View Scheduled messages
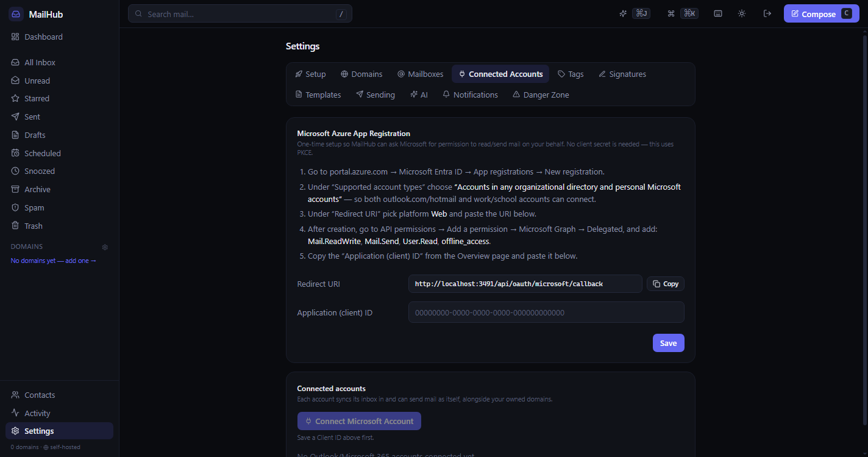868x457 pixels. click(59, 153)
